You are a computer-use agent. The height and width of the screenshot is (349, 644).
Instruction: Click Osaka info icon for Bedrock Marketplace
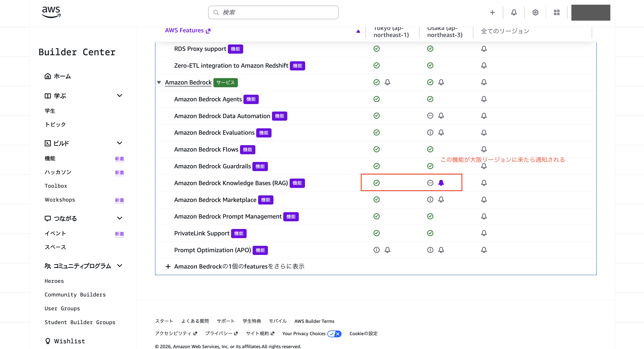430,199
